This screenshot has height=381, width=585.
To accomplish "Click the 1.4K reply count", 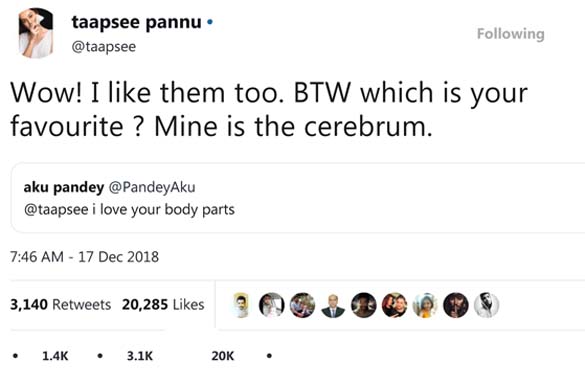I will (55, 356).
